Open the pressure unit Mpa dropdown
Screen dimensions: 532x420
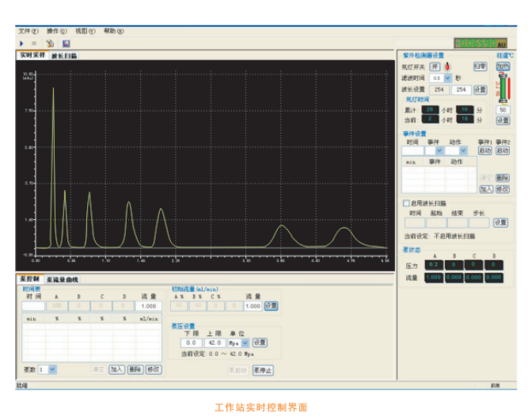[x=245, y=342]
